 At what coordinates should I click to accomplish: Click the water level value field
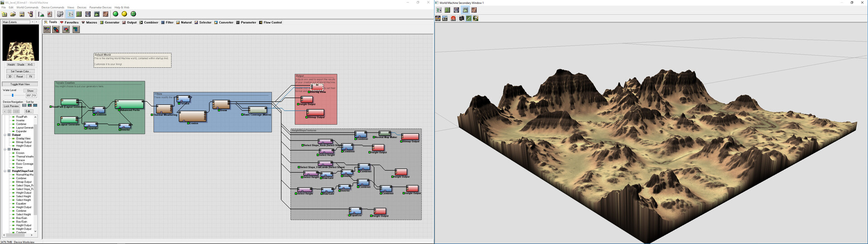tap(31, 95)
